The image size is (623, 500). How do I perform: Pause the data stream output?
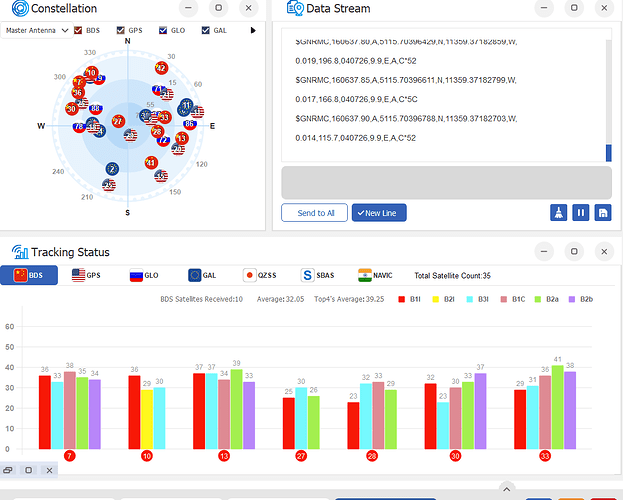click(580, 213)
